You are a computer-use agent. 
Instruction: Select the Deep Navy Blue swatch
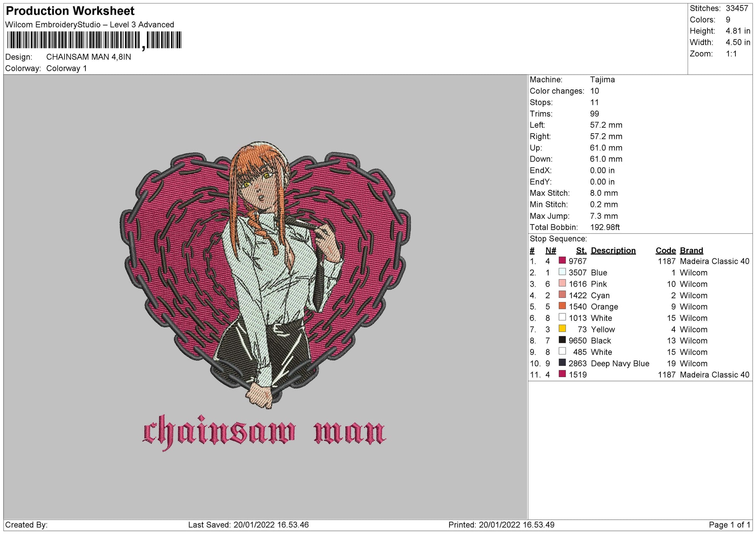[562, 363]
